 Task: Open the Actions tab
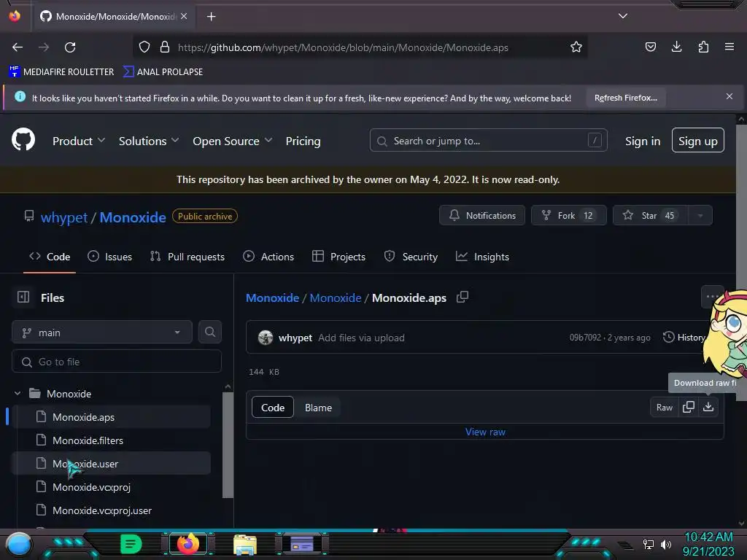coord(268,257)
